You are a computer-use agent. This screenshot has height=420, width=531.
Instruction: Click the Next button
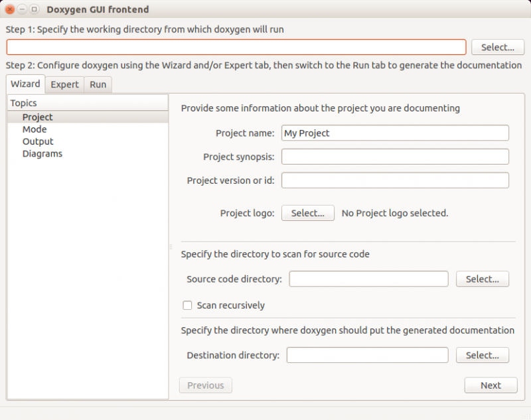[490, 385]
